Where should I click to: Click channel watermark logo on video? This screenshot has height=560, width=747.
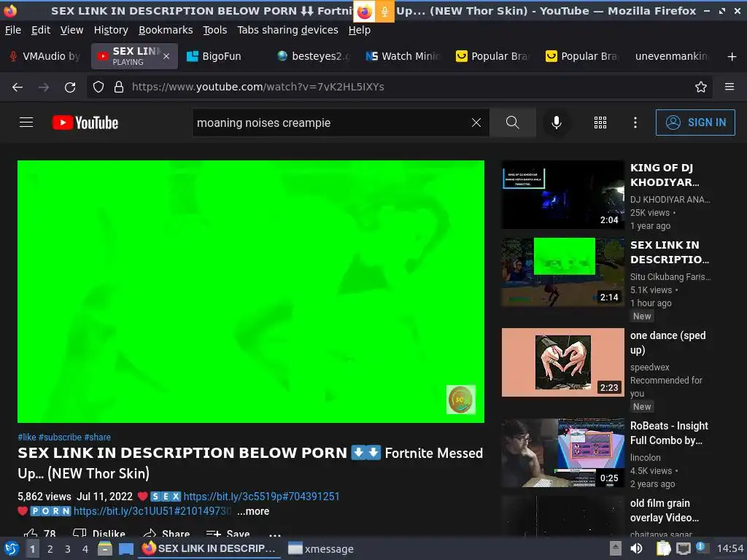(461, 400)
